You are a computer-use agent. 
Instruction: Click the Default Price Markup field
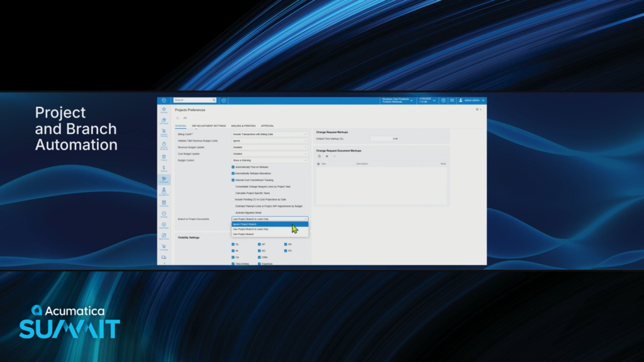[x=384, y=138]
